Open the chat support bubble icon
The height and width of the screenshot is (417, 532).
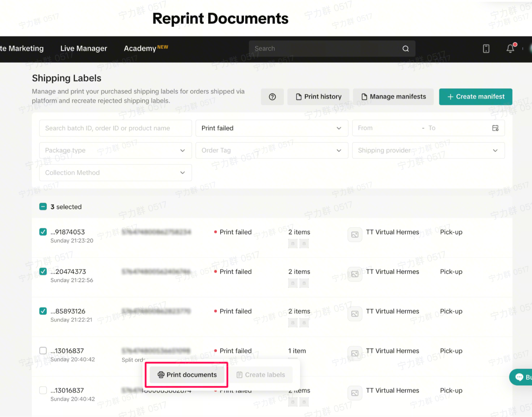click(520, 377)
